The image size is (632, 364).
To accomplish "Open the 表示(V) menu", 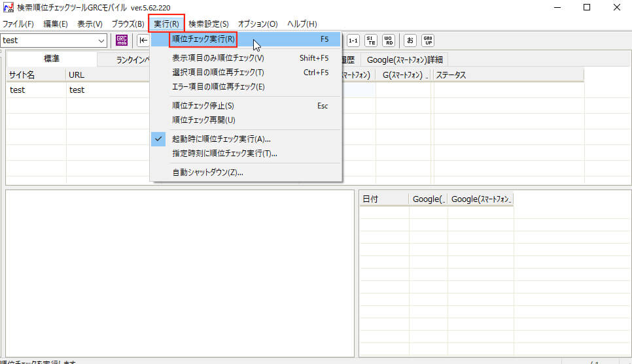I will tap(90, 24).
